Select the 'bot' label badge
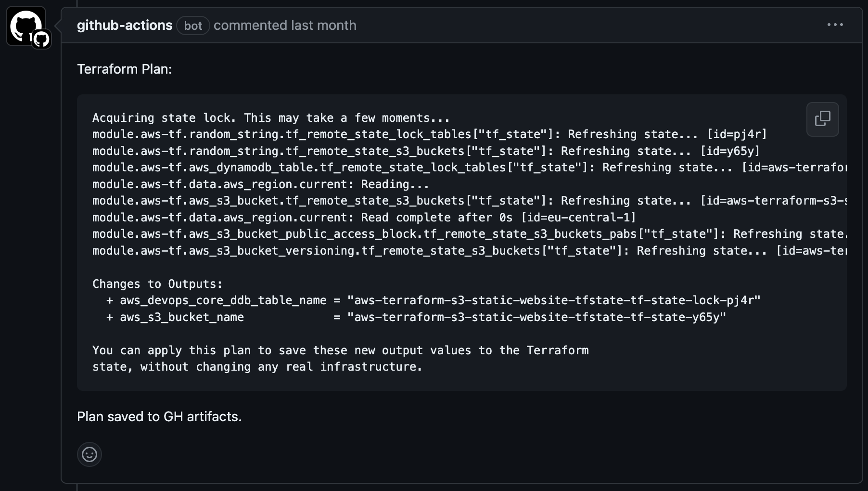Viewport: 868px width, 491px height. tap(193, 26)
